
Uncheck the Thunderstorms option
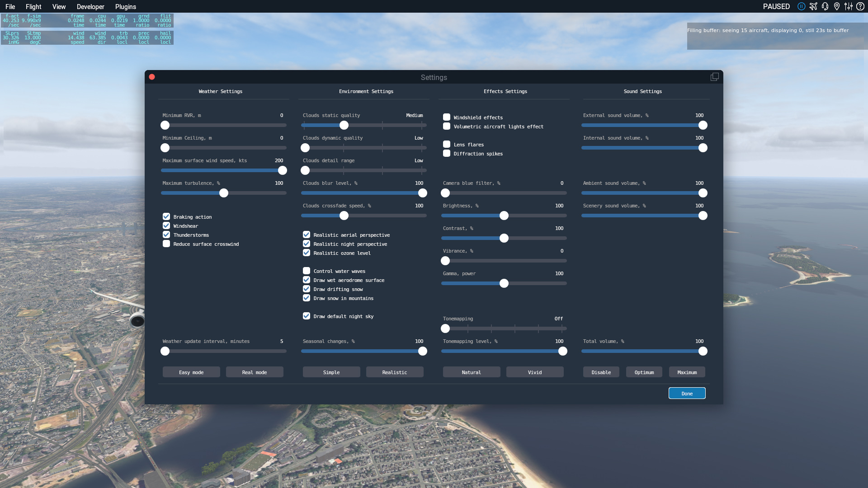click(166, 235)
